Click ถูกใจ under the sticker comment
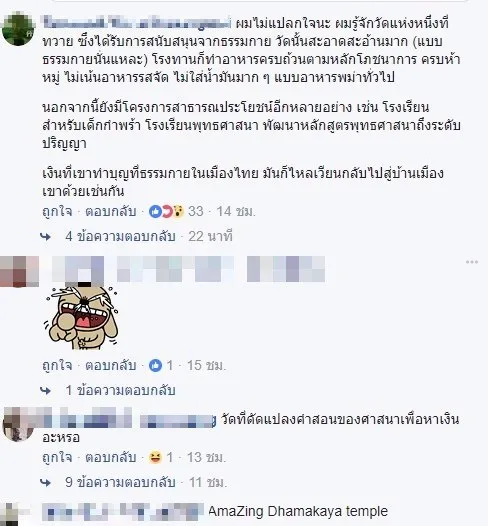The image size is (488, 526). 57,365
